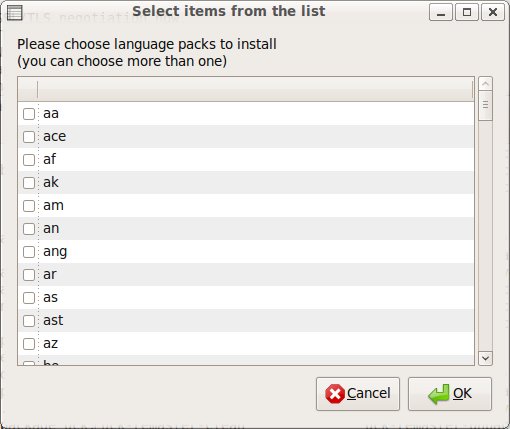Click the empty list column header
The height and width of the screenshot is (429, 510).
255,89
